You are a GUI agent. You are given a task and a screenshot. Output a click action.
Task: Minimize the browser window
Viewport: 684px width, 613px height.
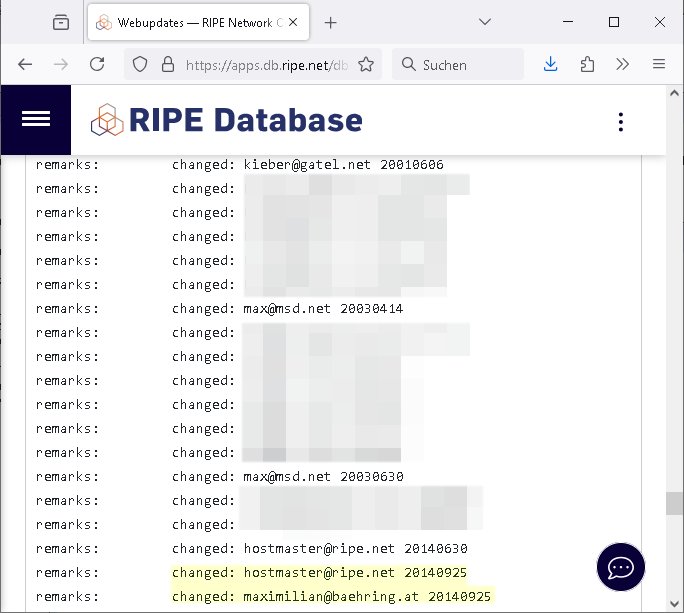click(x=568, y=21)
